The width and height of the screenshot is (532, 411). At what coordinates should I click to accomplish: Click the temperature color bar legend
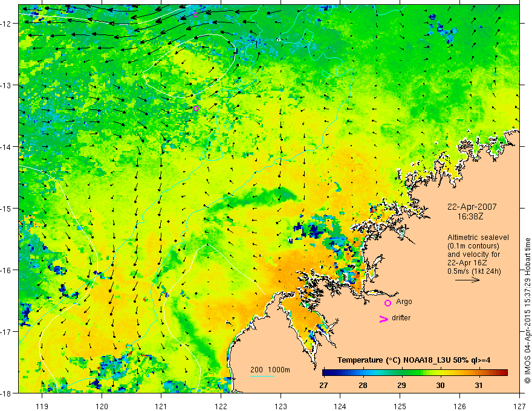point(415,373)
